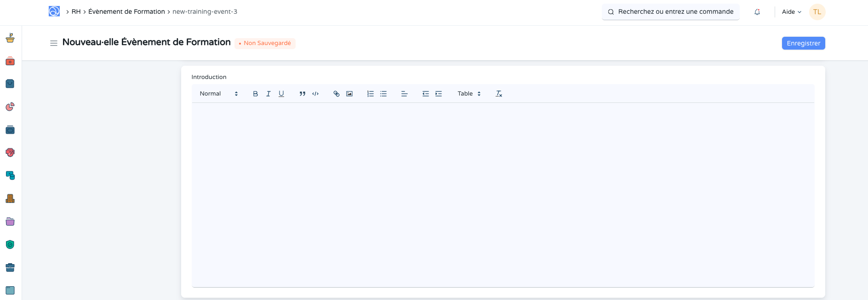Insert a code block

(x=315, y=94)
